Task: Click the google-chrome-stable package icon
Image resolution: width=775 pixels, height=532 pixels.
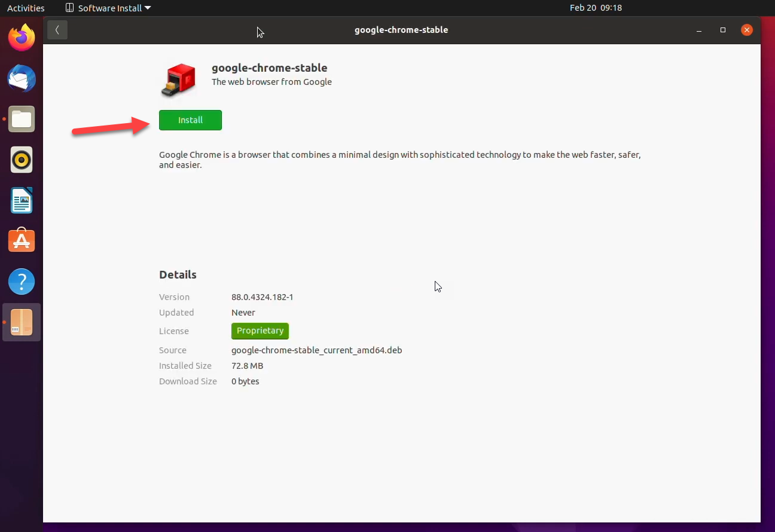Action: (178, 80)
